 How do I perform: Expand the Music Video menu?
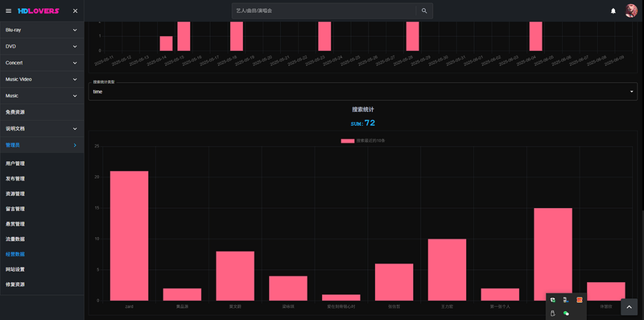coord(42,79)
